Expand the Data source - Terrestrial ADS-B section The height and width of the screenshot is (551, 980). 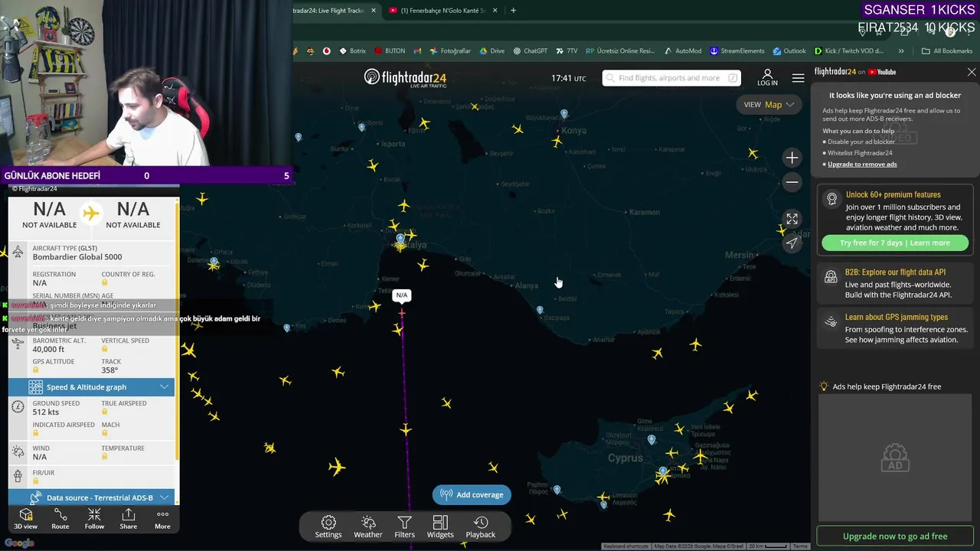92,497
